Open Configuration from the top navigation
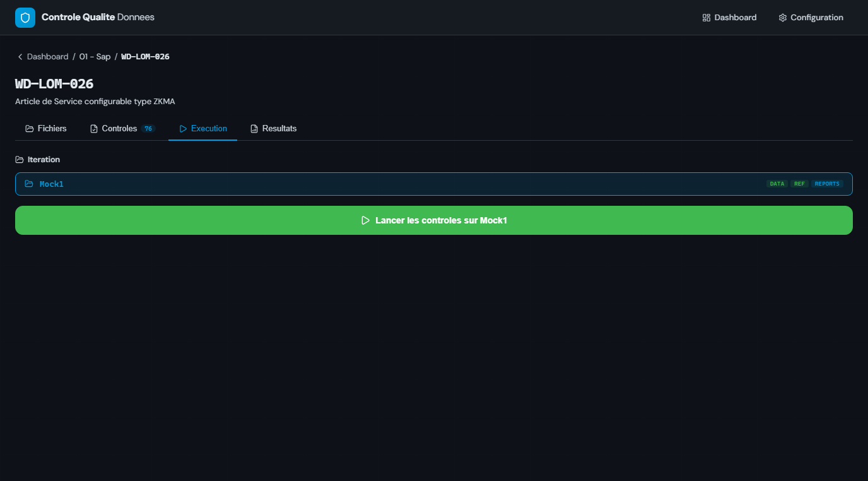 coord(811,18)
